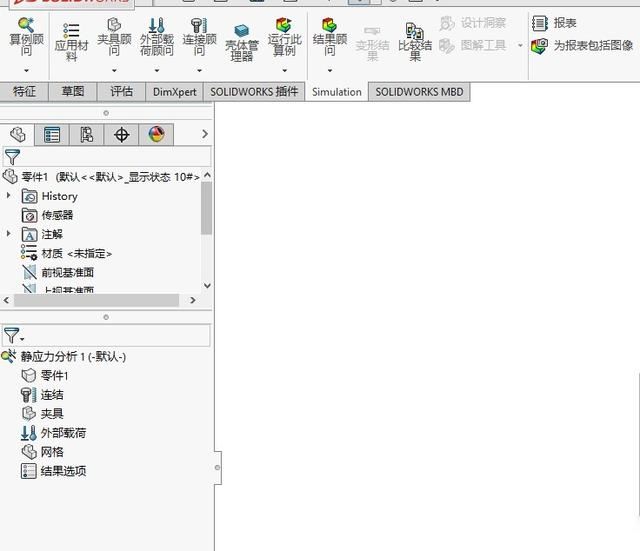Click the feature tree vertical scrollbar
The height and width of the screenshot is (551, 640).
(x=207, y=210)
